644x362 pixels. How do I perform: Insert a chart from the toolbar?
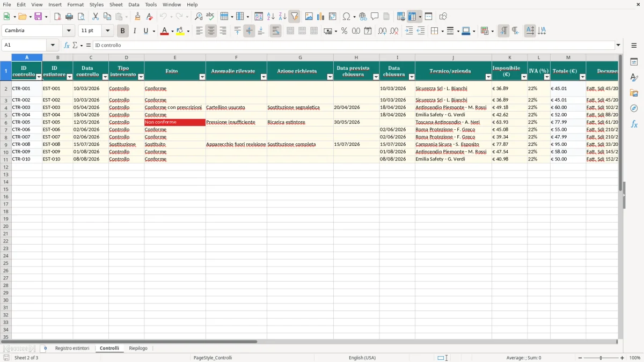pos(321,17)
